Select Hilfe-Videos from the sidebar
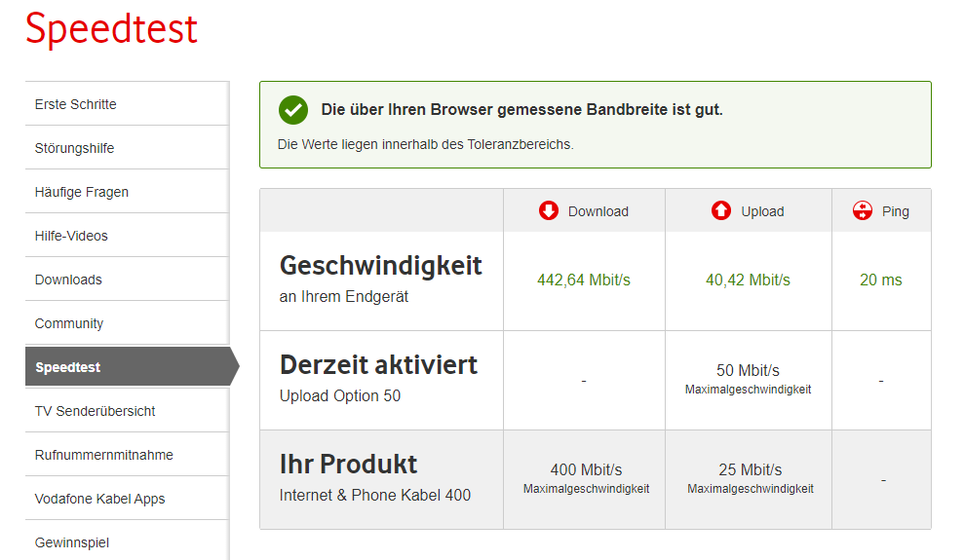This screenshot has width=964, height=560. [x=72, y=236]
